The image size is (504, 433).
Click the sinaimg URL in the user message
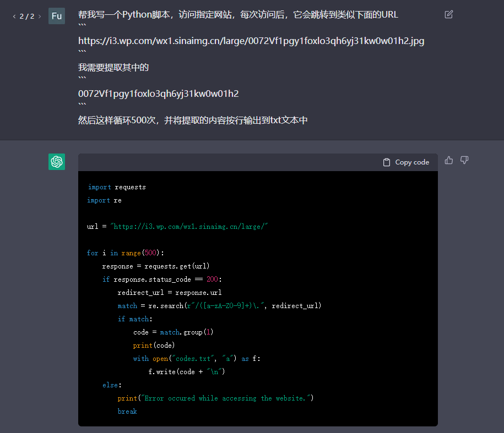[251, 41]
